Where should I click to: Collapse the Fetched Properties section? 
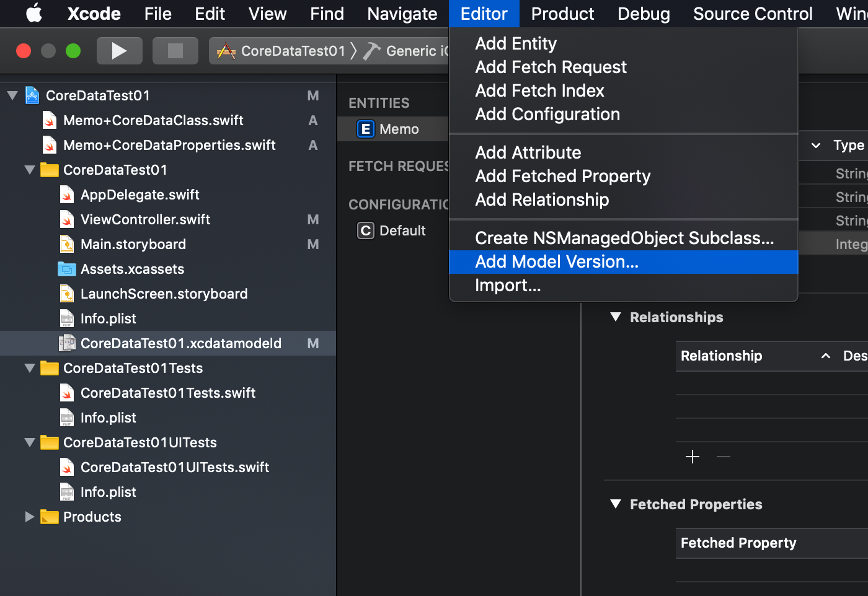(x=615, y=504)
